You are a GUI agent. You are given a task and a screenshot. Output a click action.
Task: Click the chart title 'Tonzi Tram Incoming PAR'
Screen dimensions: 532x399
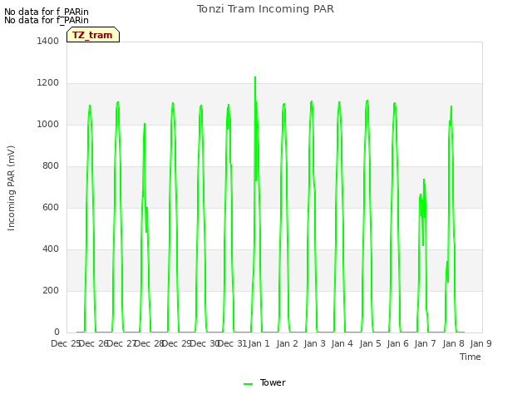265,9
